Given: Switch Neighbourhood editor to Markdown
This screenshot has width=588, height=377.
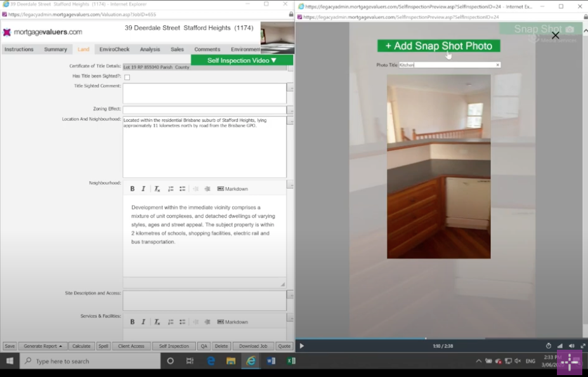Looking at the screenshot, I should click(233, 189).
